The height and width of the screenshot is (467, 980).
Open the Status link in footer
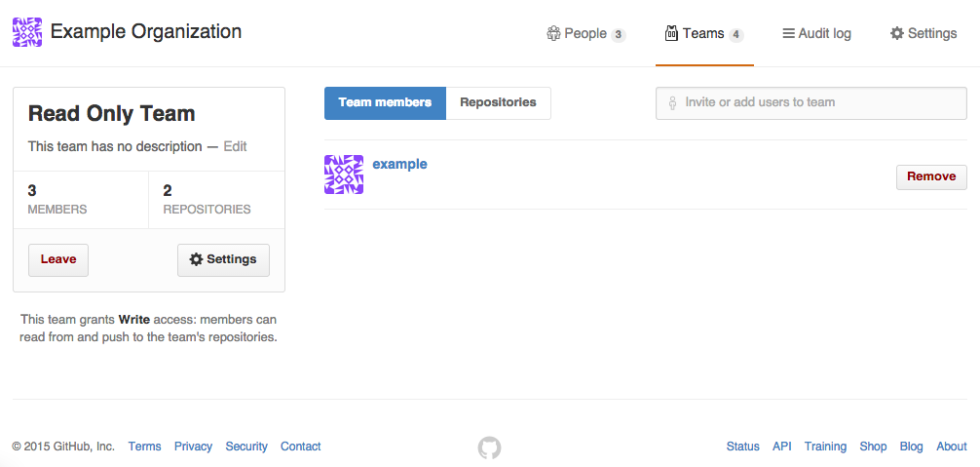pyautogui.click(x=742, y=447)
